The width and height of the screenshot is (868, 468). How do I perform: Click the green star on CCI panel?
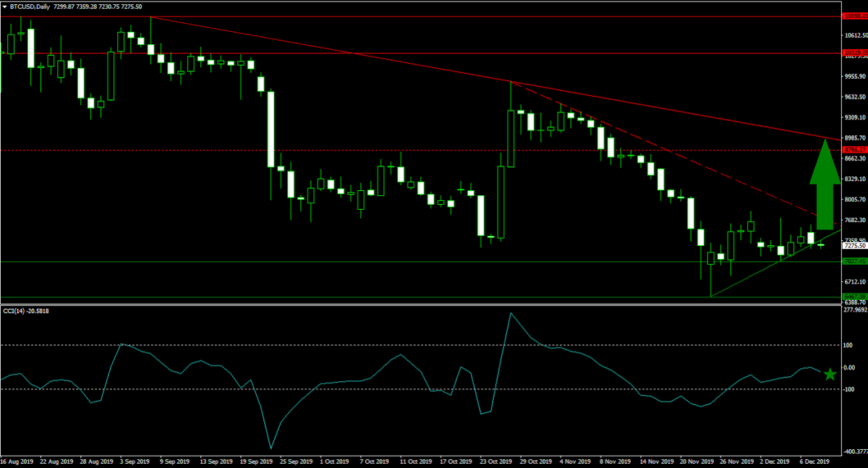(830, 374)
